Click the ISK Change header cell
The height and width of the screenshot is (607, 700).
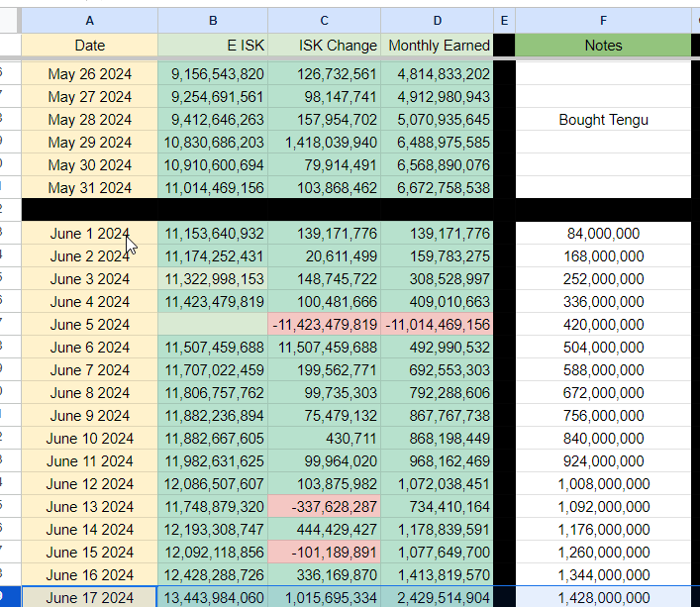coord(324,45)
